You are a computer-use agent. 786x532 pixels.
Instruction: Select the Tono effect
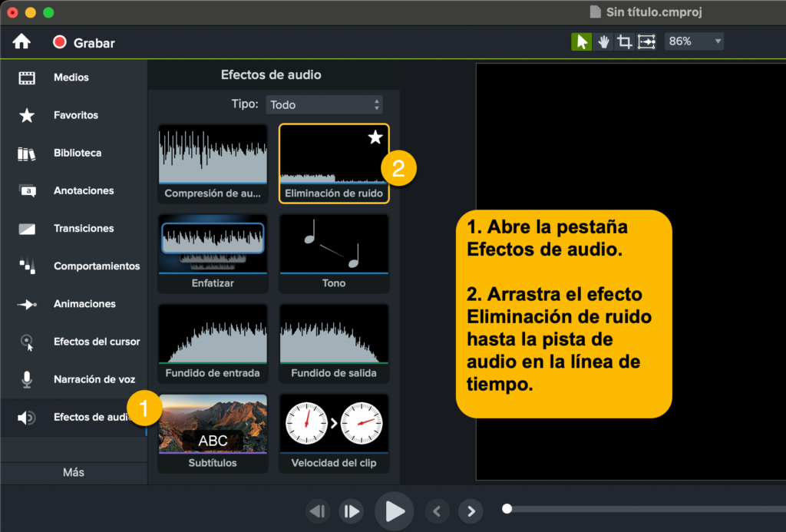tap(334, 253)
